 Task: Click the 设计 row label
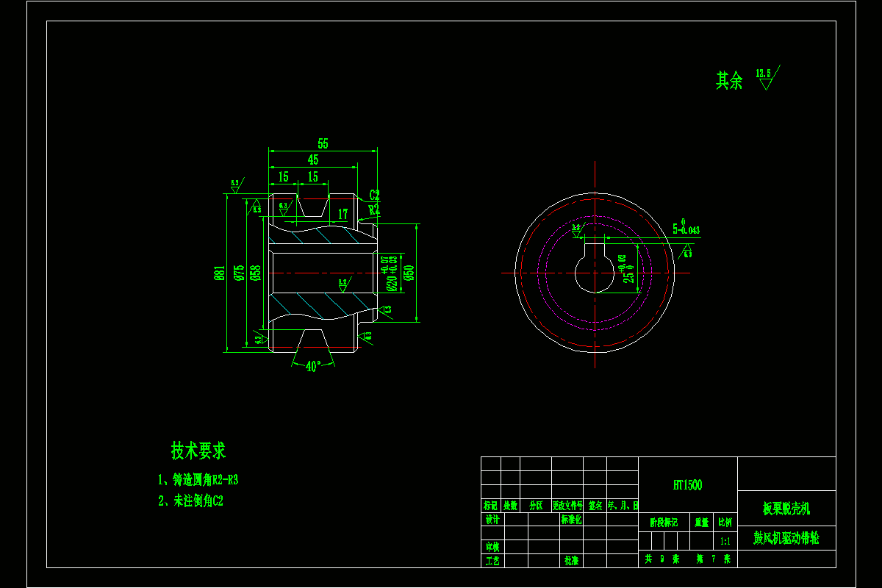[492, 520]
